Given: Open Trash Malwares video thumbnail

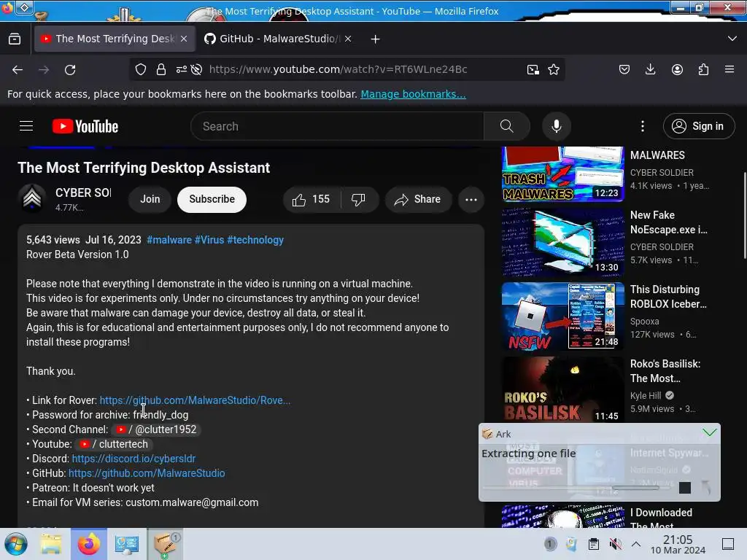Looking at the screenshot, I should tap(562, 174).
